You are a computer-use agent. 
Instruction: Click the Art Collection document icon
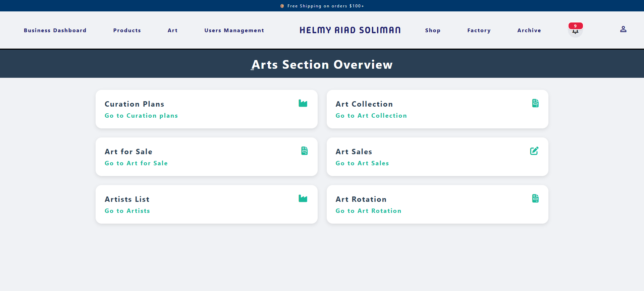tap(535, 103)
